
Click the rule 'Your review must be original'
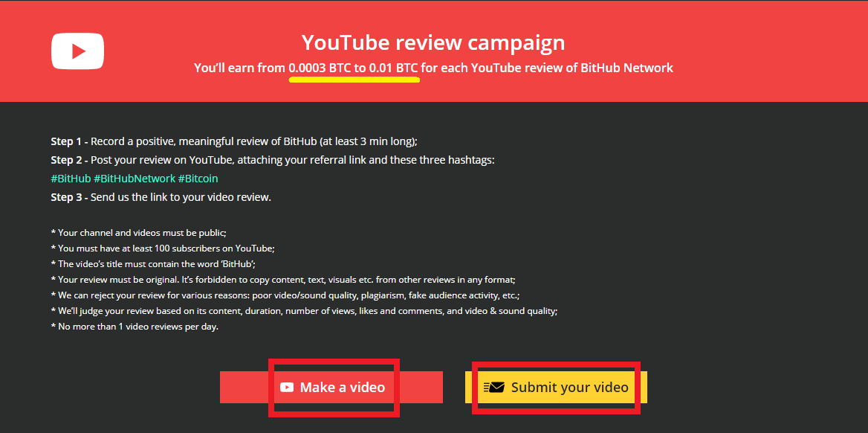(x=283, y=280)
